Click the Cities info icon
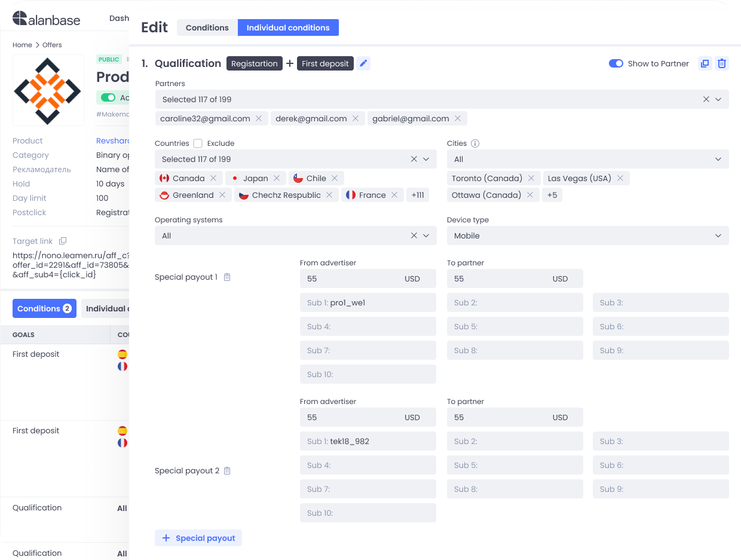 click(475, 143)
